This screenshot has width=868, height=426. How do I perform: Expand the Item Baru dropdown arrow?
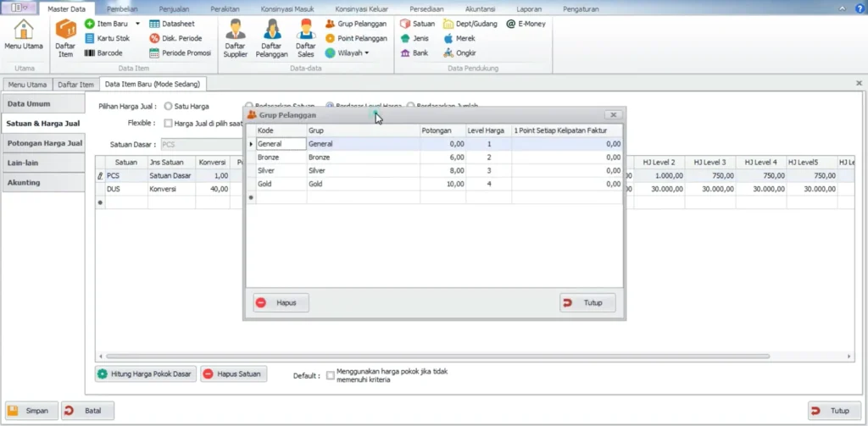coord(137,24)
